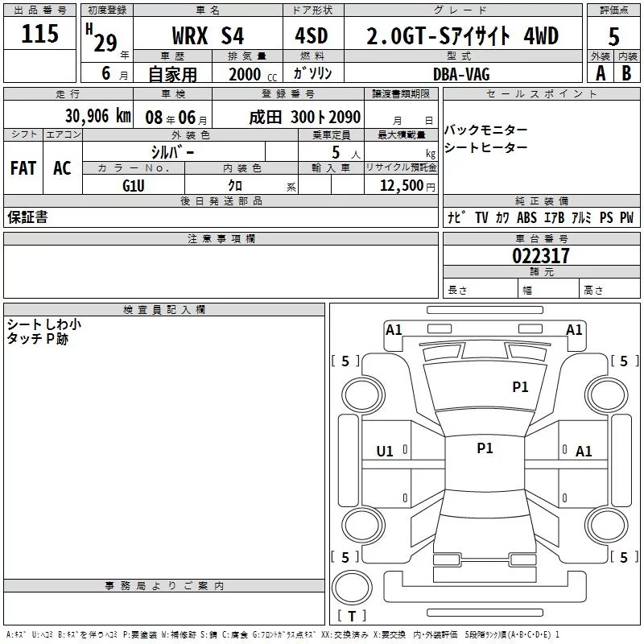Click the A1 mark on the right door

point(584,452)
